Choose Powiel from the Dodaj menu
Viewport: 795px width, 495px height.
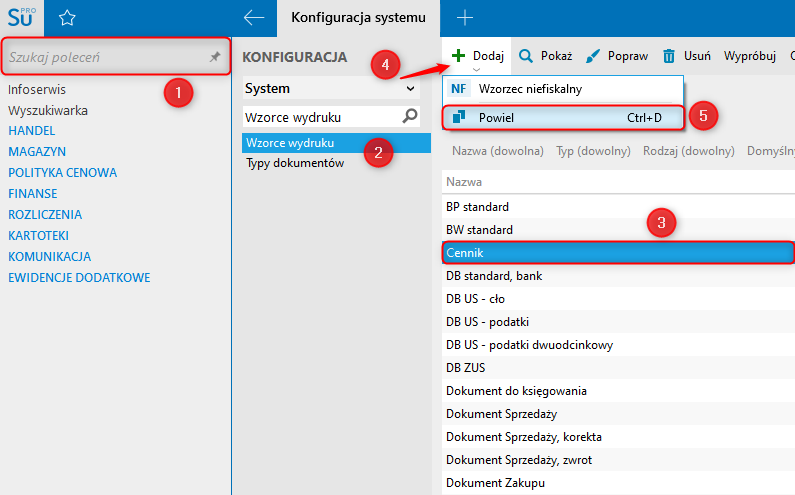pos(495,118)
